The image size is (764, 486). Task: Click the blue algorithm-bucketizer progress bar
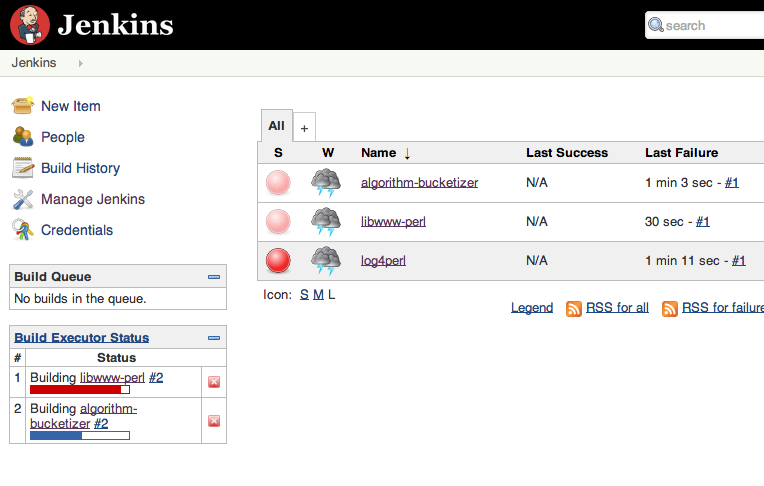80,435
